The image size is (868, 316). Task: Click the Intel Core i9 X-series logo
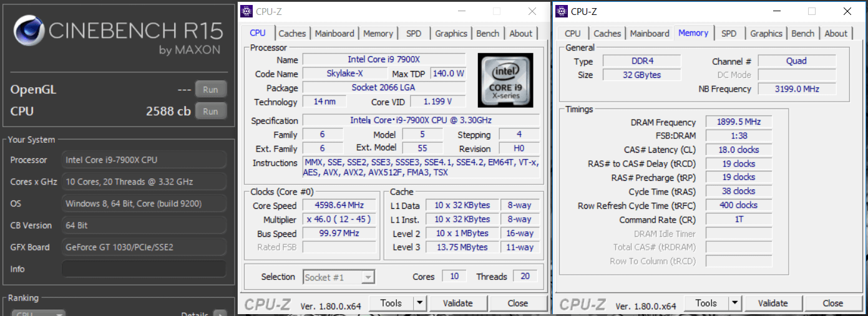(x=505, y=79)
